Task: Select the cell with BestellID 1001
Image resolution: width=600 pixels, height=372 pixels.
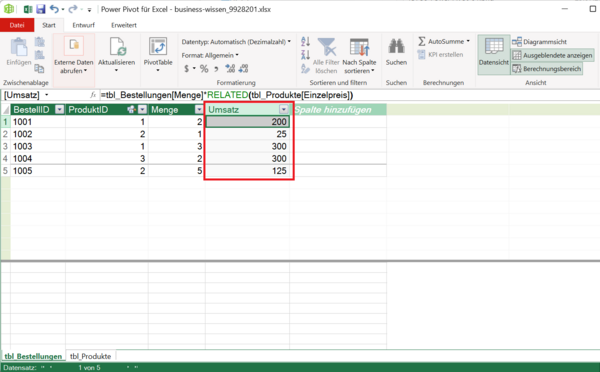Action: 38,122
